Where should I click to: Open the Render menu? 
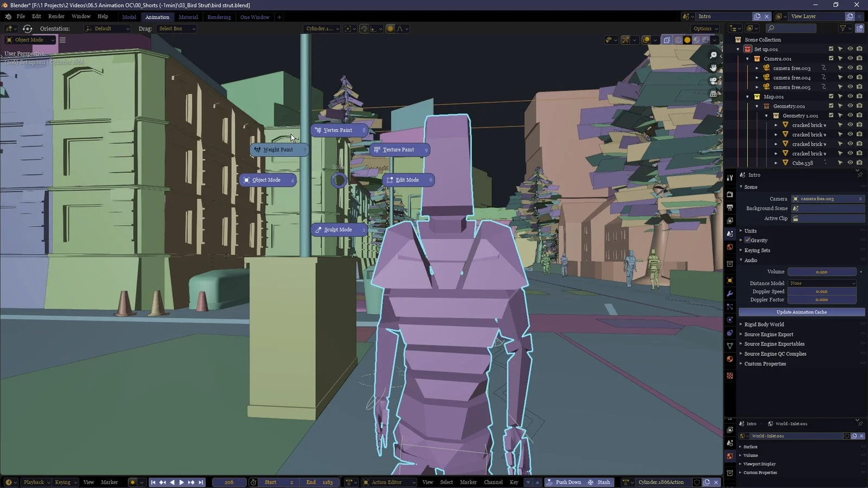click(56, 17)
